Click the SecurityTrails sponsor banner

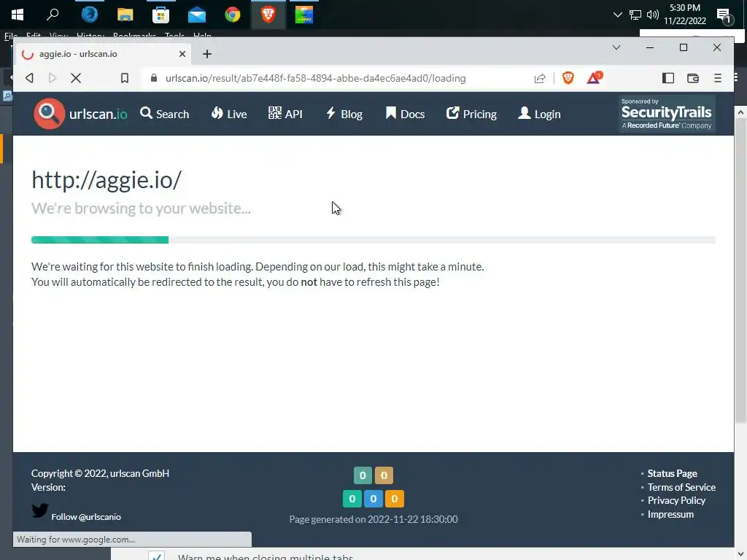667,114
